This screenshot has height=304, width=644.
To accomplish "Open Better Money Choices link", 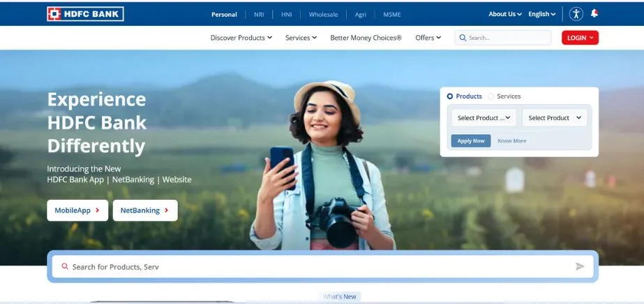I will click(366, 38).
